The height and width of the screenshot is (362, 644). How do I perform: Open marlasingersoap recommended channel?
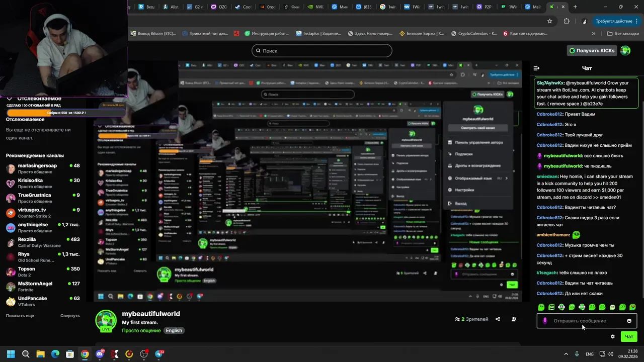click(x=43, y=168)
